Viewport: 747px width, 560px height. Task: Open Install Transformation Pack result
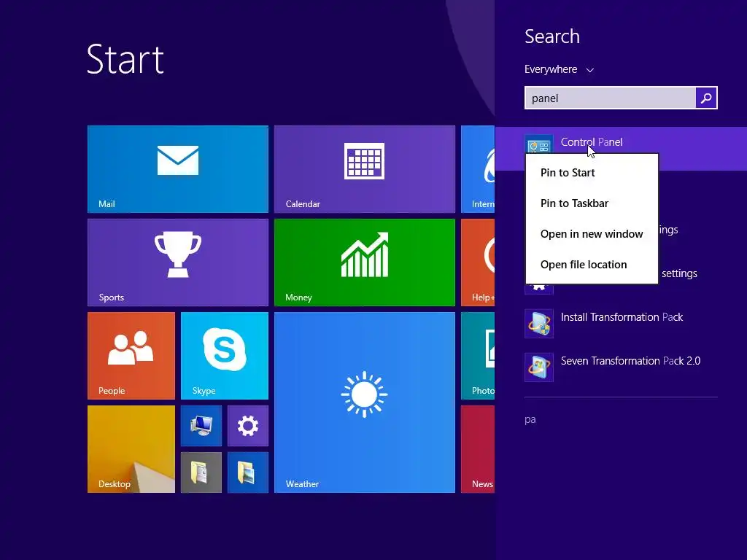[x=621, y=324]
